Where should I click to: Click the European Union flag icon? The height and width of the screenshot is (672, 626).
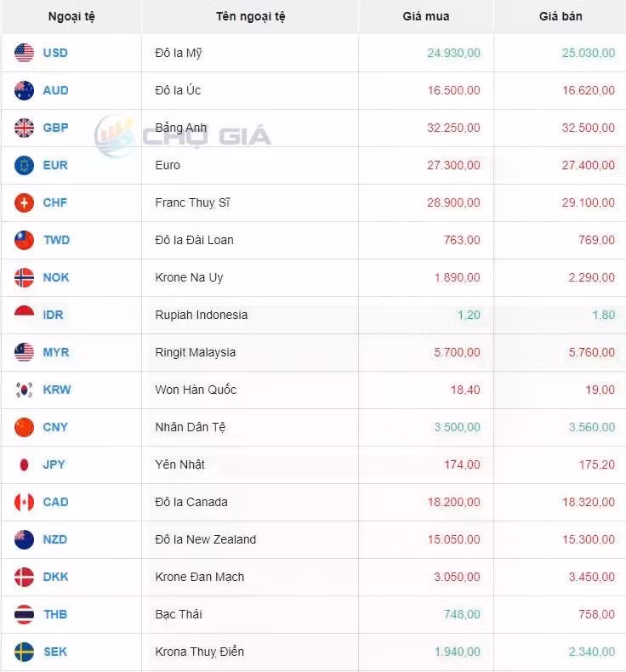[x=24, y=165]
